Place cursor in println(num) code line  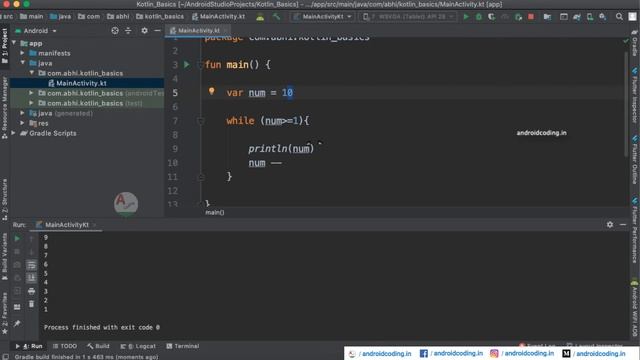281,149
